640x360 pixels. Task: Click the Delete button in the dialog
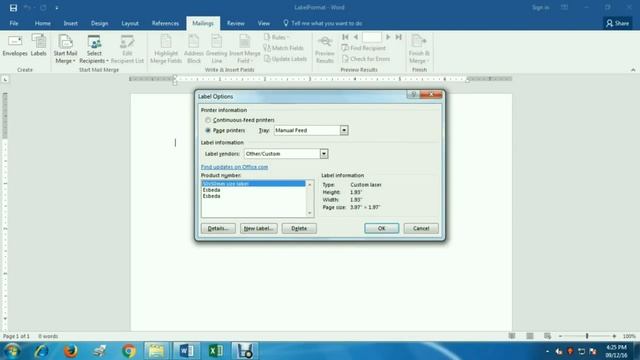(299, 229)
